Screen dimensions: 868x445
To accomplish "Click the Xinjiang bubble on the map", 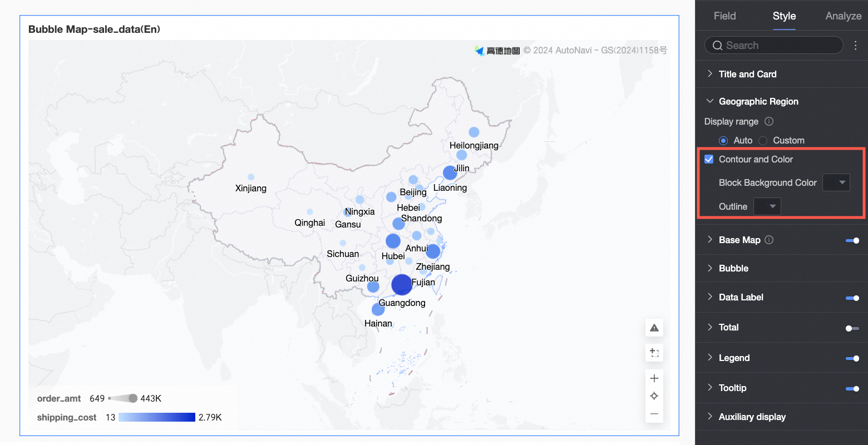I will coord(251,177).
